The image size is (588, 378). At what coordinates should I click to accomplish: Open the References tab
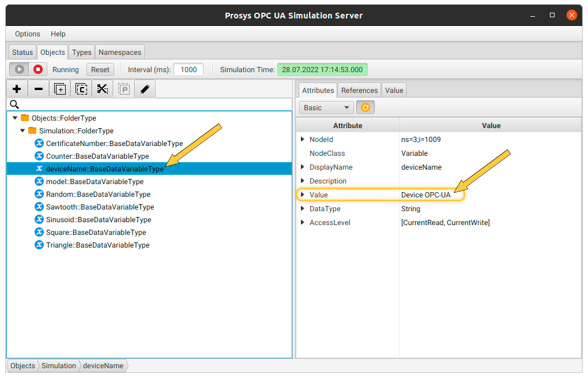click(359, 91)
